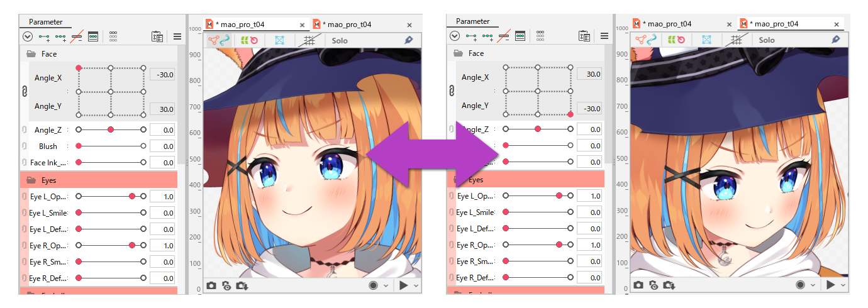Toggle link icon beside Blush in left panel
Viewport: 868px width, 308px height.
pyautogui.click(x=25, y=146)
